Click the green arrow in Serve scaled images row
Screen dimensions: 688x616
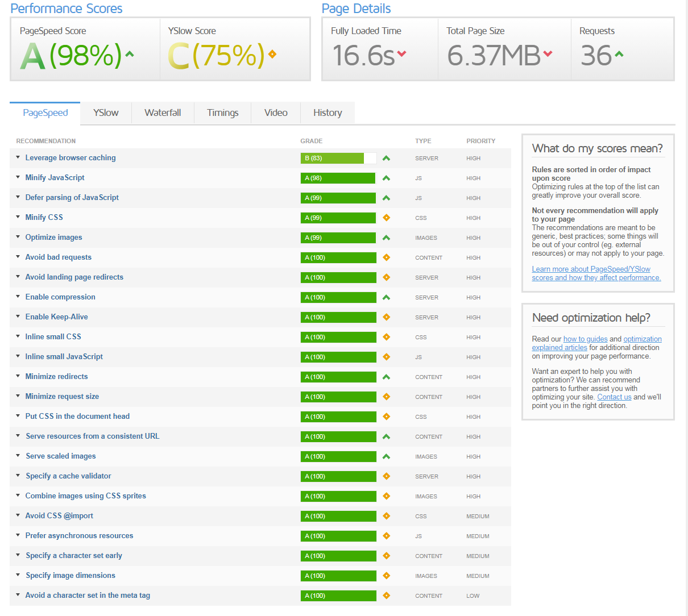click(x=387, y=456)
